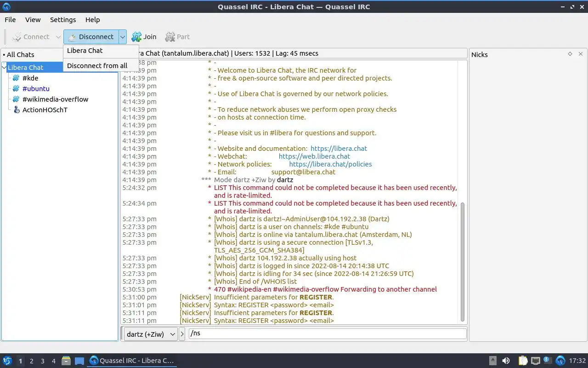Close the Disconnect button's dropdown arrow
Image resolution: width=588 pixels, height=368 pixels.
point(122,37)
